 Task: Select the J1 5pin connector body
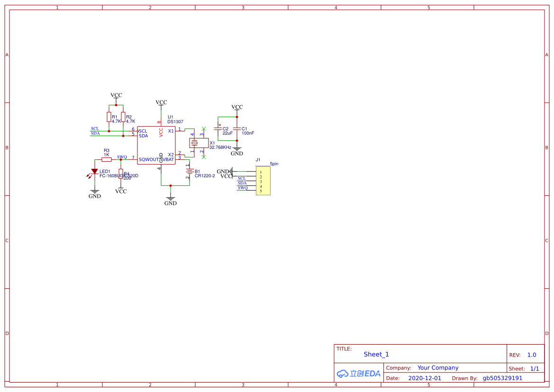pyautogui.click(x=263, y=181)
